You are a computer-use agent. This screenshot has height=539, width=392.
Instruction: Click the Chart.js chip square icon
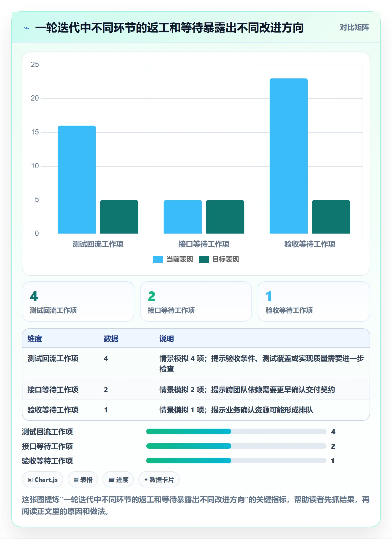(30, 480)
